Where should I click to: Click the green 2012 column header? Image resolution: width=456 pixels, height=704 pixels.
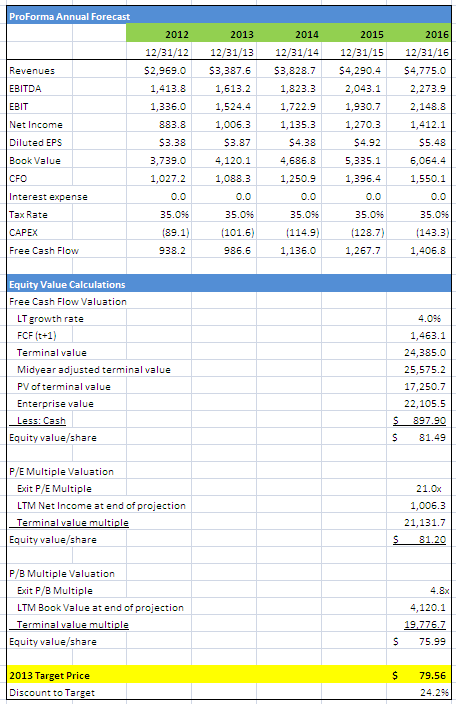pyautogui.click(x=159, y=34)
